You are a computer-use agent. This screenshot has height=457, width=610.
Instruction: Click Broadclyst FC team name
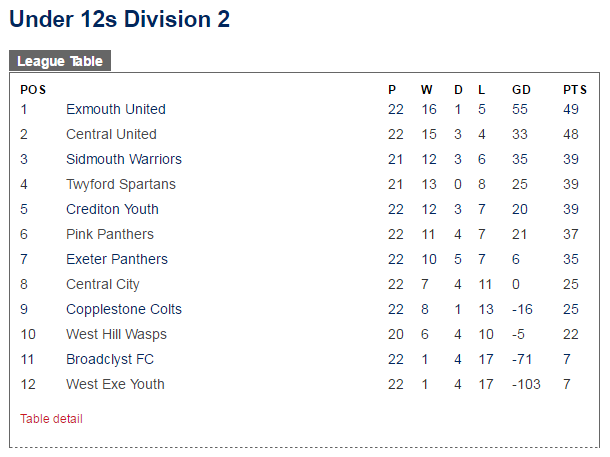point(110,359)
